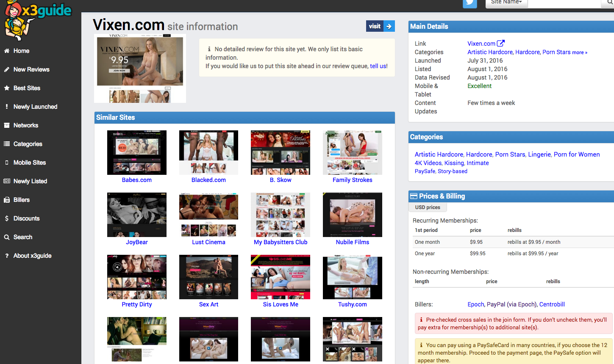Open the PaySafe category link

[425, 171]
